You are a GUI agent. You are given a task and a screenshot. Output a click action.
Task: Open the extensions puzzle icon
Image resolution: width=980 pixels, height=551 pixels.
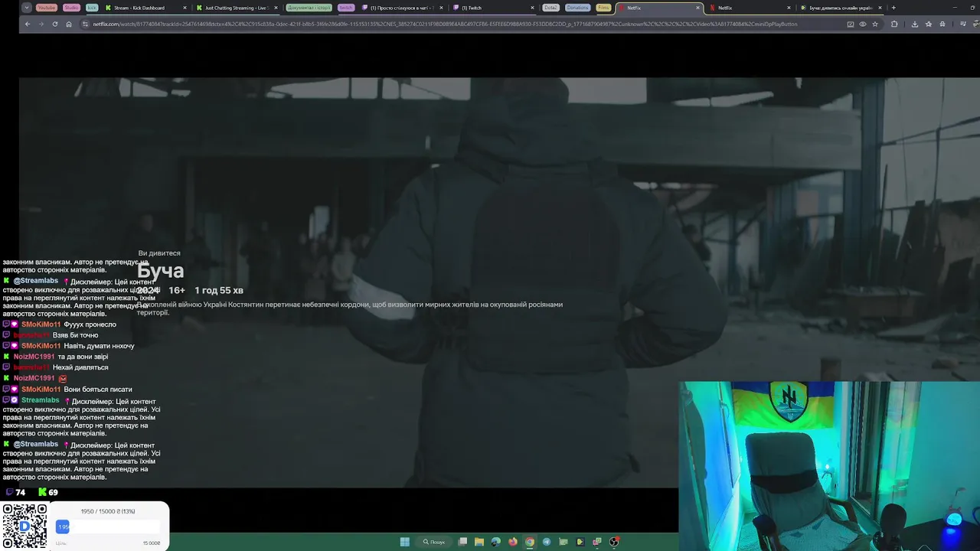(x=894, y=24)
